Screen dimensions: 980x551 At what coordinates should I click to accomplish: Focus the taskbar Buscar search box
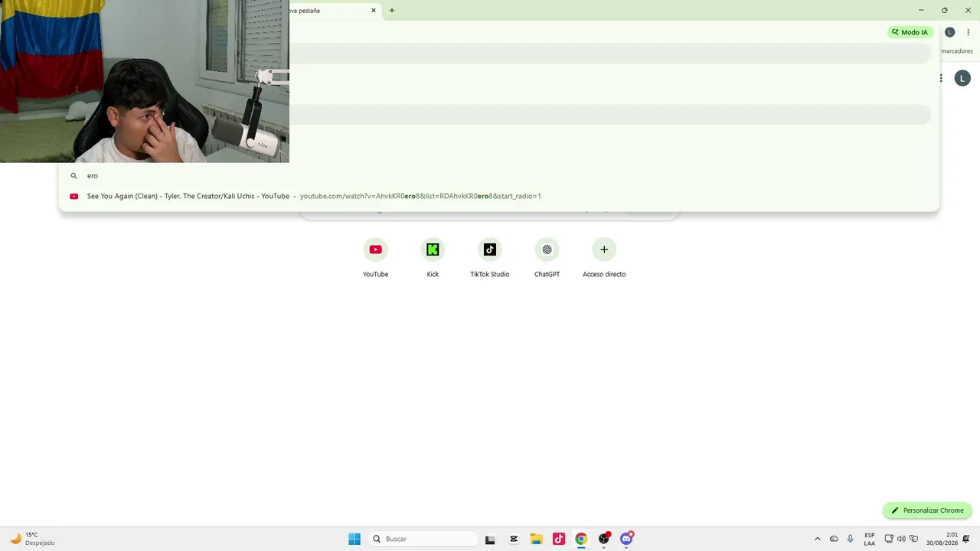point(423,539)
